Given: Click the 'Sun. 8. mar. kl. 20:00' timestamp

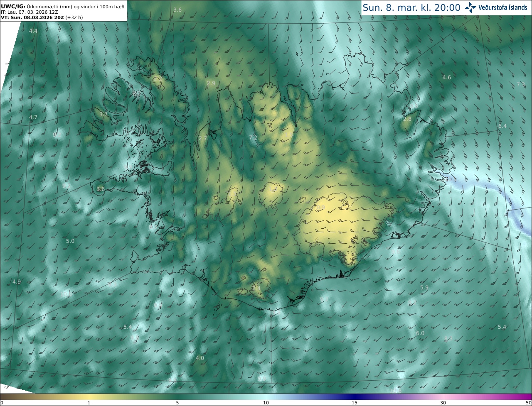Looking at the screenshot, I should point(411,7).
